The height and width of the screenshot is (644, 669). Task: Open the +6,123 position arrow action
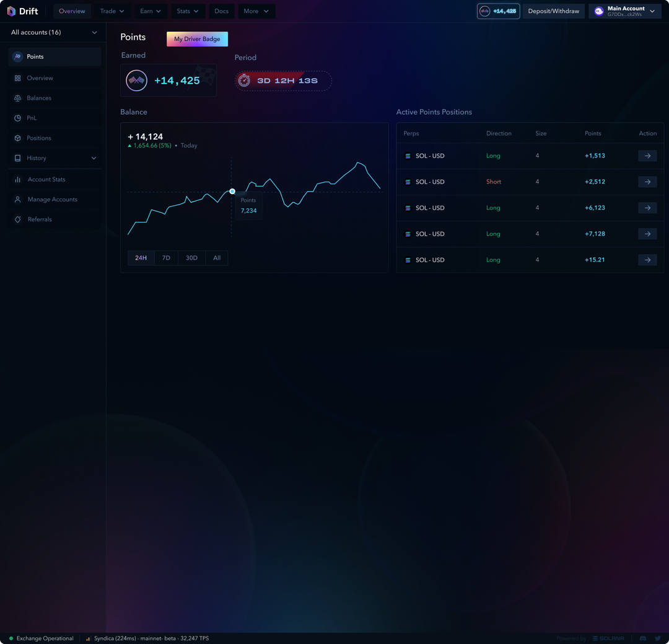click(x=647, y=208)
